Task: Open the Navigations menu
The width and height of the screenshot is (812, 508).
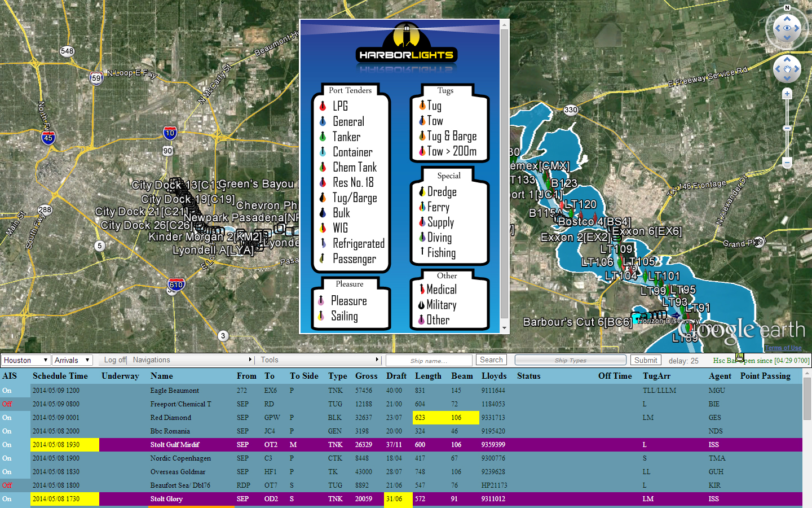Action: (192, 360)
